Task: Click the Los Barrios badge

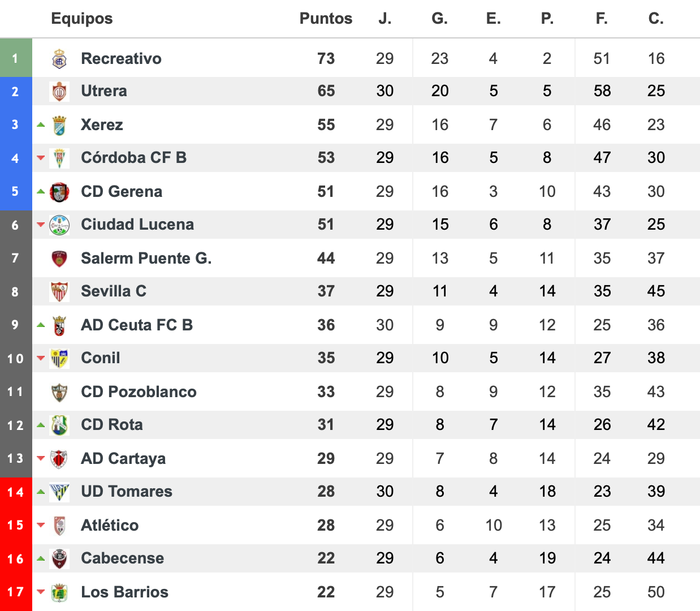Action: coord(59,592)
